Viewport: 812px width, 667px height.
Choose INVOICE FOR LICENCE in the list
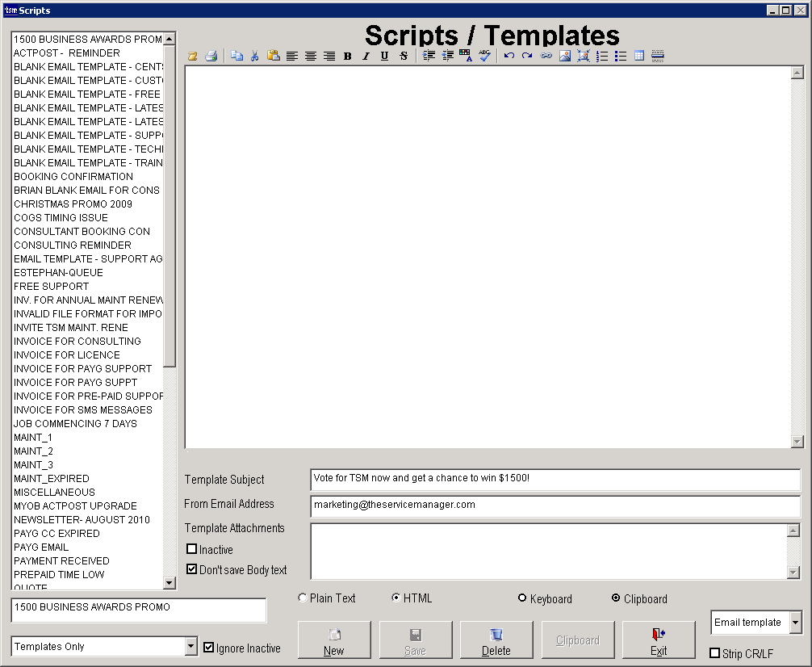pyautogui.click(x=67, y=355)
